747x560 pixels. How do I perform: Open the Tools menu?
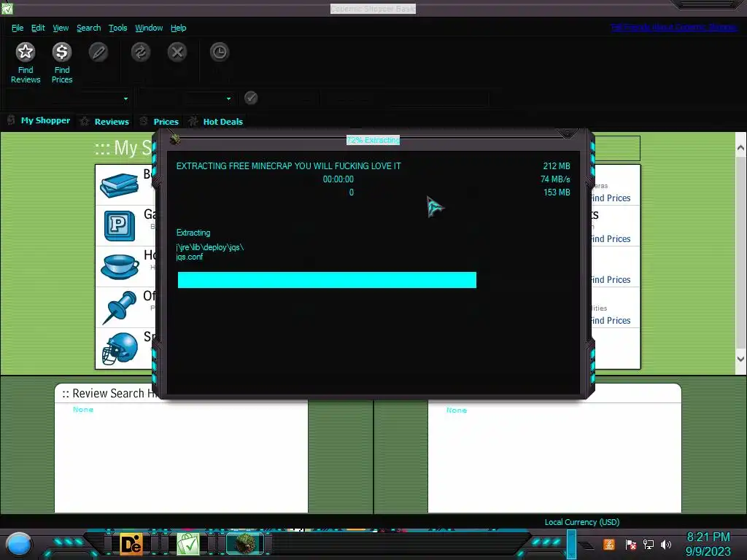(x=117, y=28)
